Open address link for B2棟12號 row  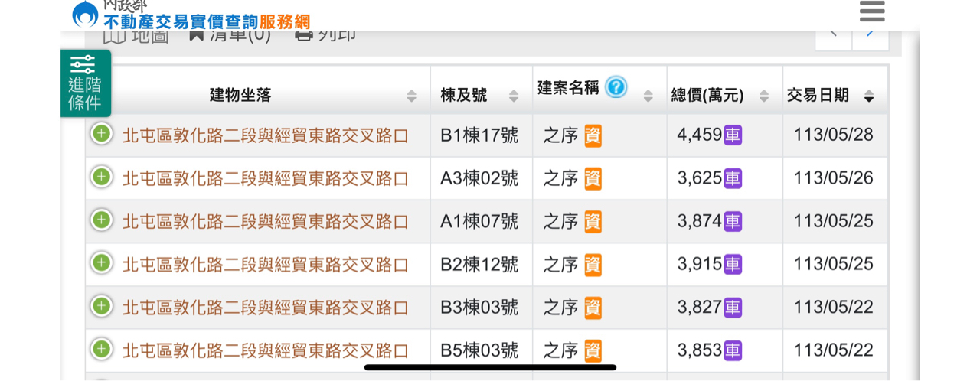[x=266, y=265]
